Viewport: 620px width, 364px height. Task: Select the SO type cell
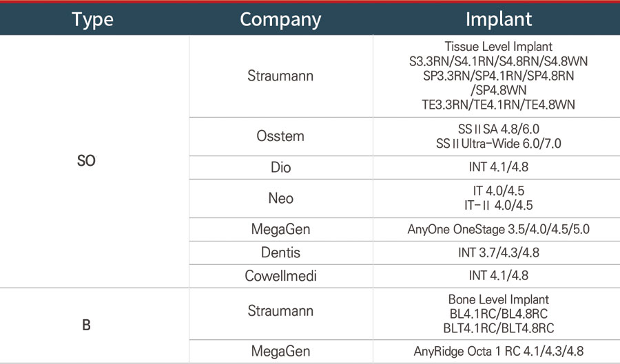click(87, 162)
